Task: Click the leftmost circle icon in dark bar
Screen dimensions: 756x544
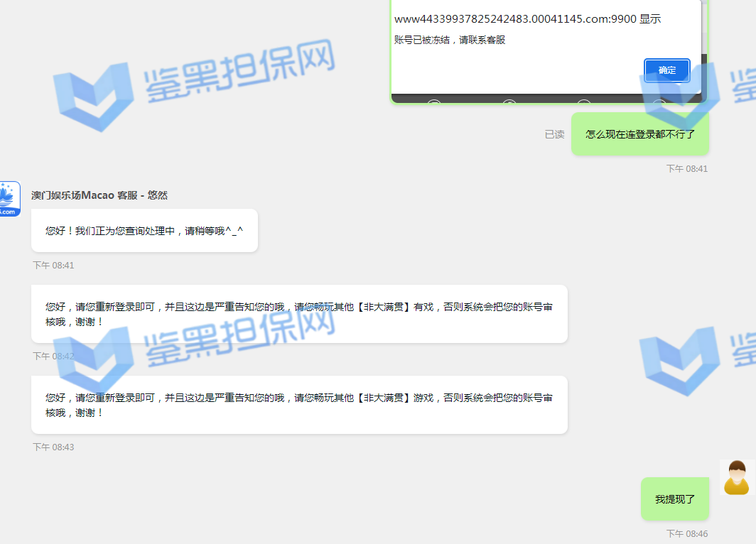Action: point(434,104)
